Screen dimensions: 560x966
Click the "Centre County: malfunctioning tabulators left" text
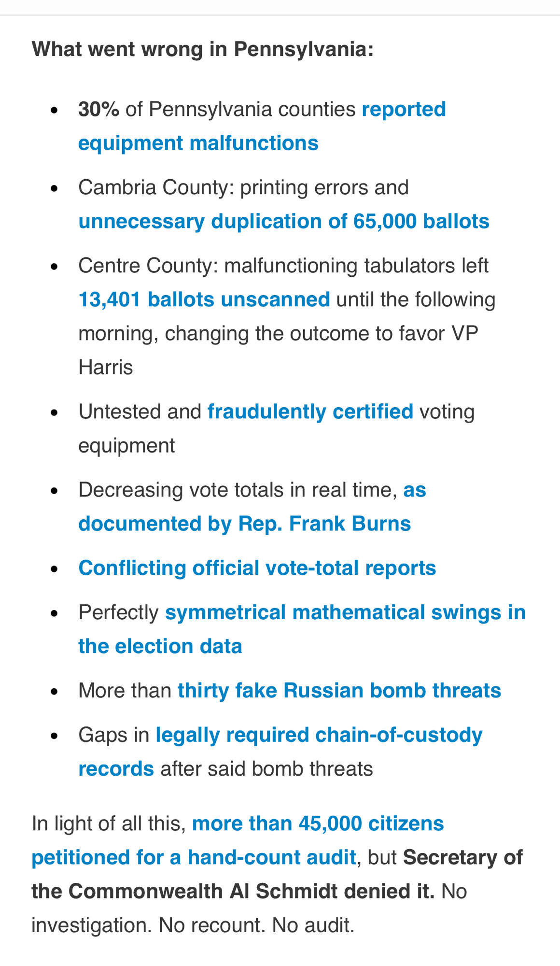283,266
